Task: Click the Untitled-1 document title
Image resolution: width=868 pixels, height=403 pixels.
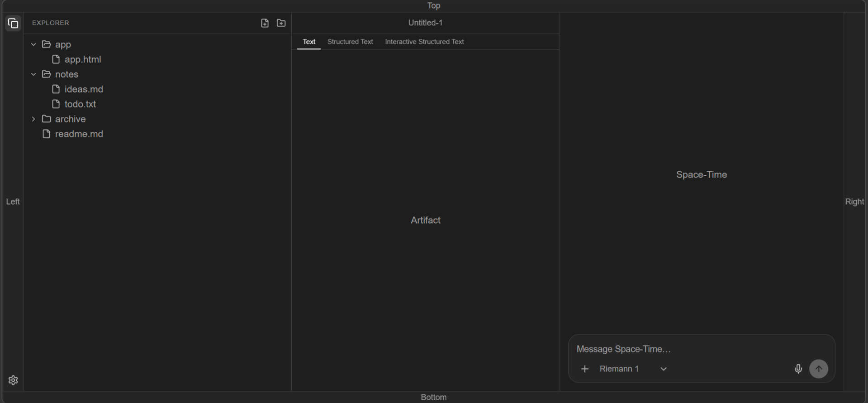Action: [x=426, y=23]
